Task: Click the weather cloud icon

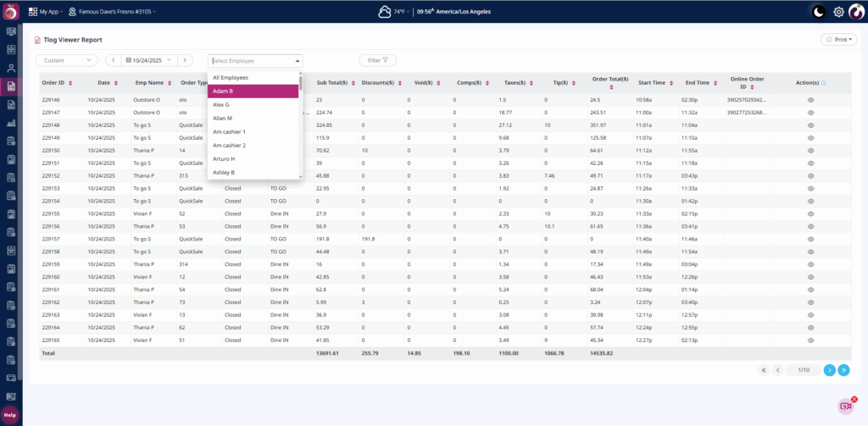Action: (x=385, y=12)
